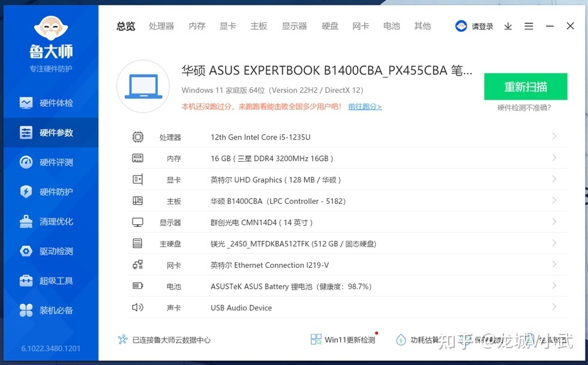Click the 内存 memory module icon
This screenshot has width=588, height=365.
(137, 158)
